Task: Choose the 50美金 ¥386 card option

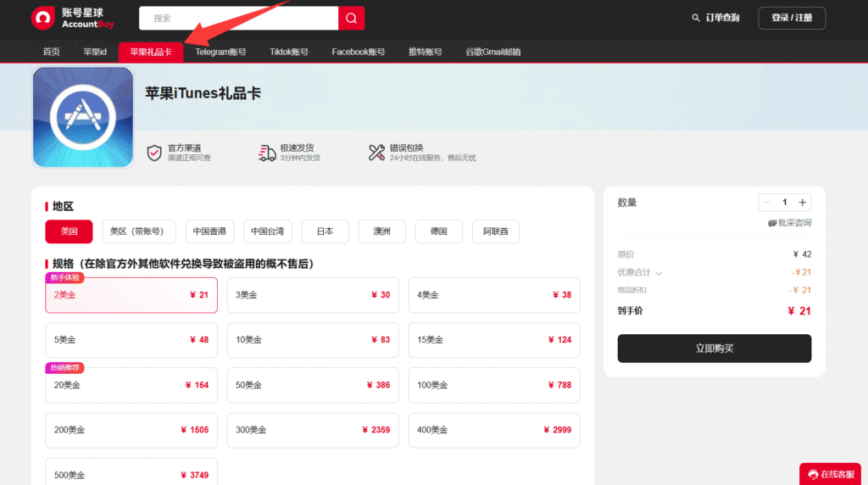Action: pos(313,385)
